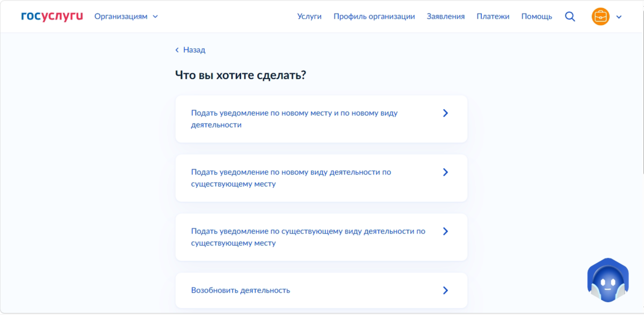Open the Услуги menu item

click(x=309, y=17)
